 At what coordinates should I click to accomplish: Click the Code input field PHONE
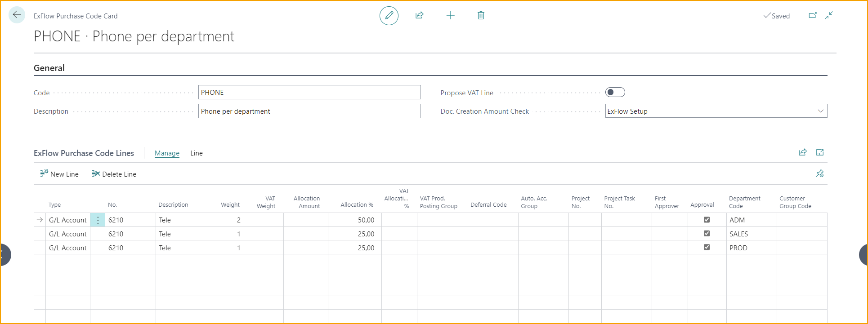click(x=309, y=92)
